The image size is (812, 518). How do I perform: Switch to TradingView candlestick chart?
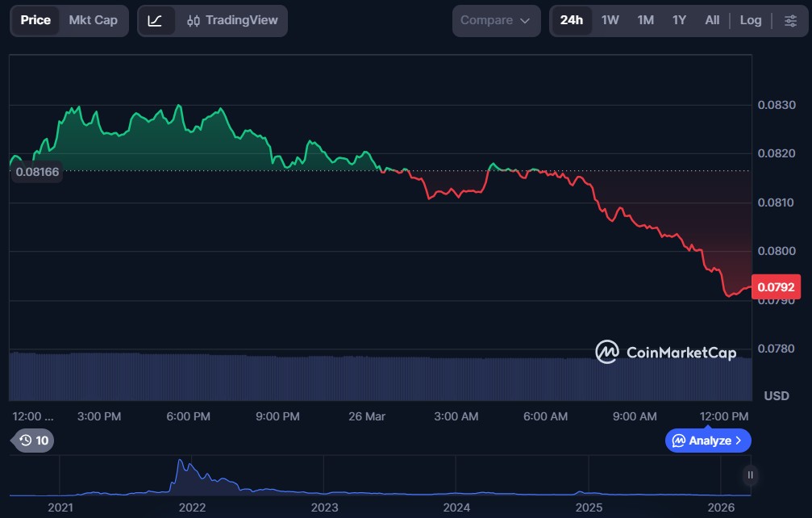pyautogui.click(x=232, y=20)
